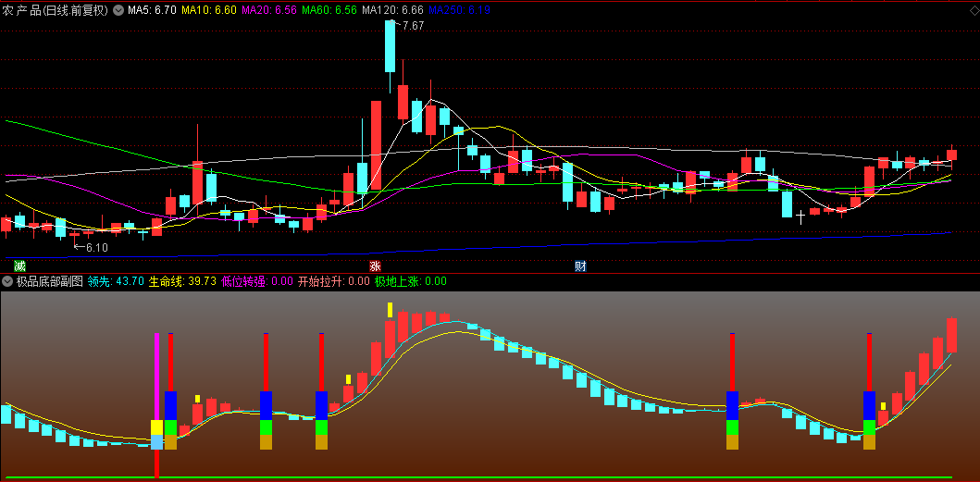Click the green 减 event marker
980x482 pixels.
pos(20,266)
